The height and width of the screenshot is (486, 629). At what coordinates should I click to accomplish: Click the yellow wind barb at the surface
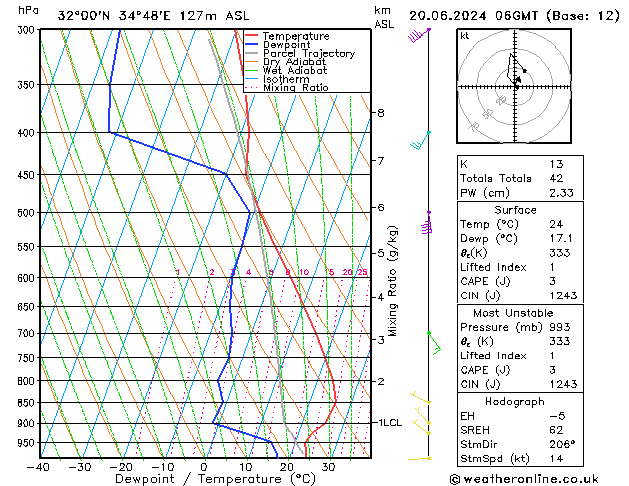pos(419,458)
